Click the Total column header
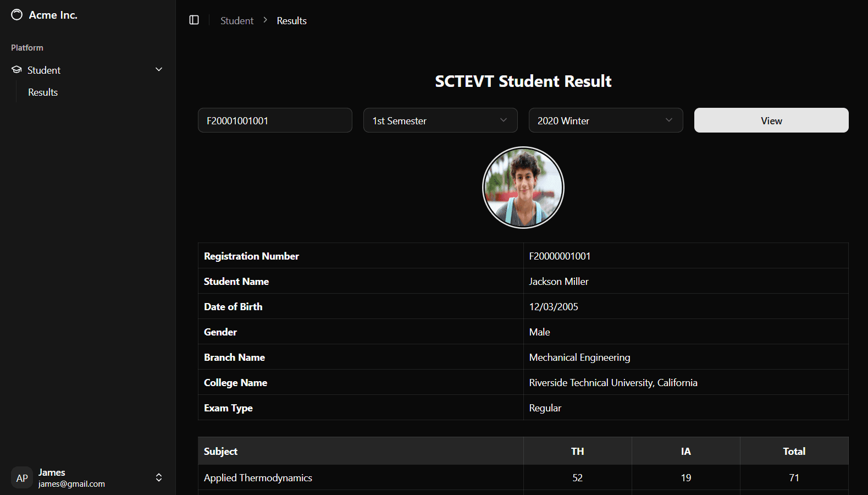Viewport: 868px width, 495px height. click(794, 451)
